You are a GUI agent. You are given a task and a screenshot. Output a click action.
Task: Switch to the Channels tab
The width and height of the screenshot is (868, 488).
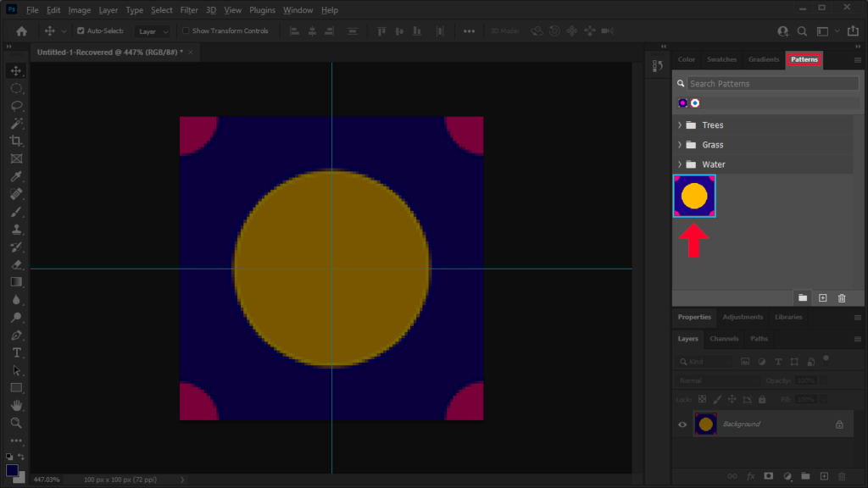tap(724, 338)
